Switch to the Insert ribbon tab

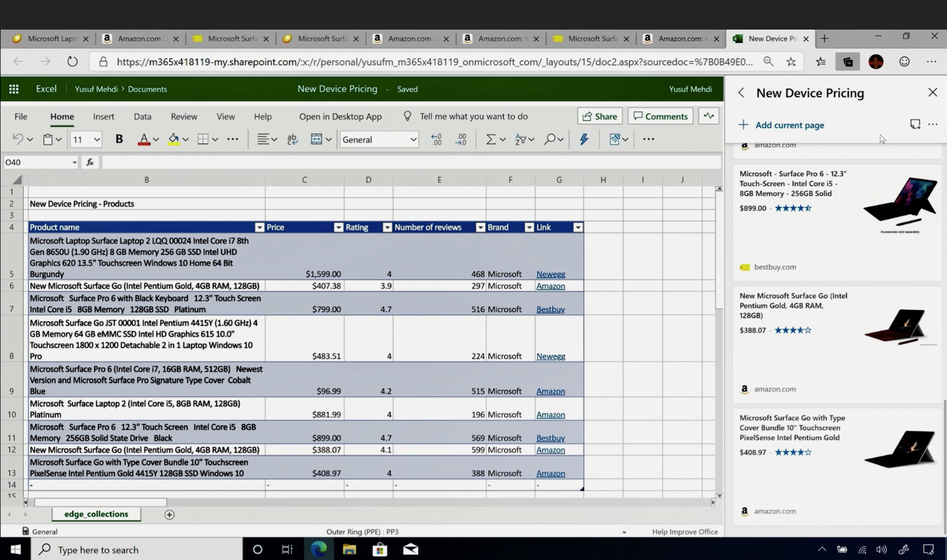(x=103, y=116)
